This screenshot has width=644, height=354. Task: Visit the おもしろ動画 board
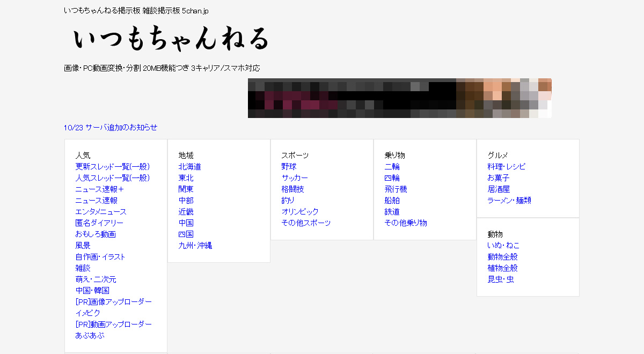coord(96,234)
